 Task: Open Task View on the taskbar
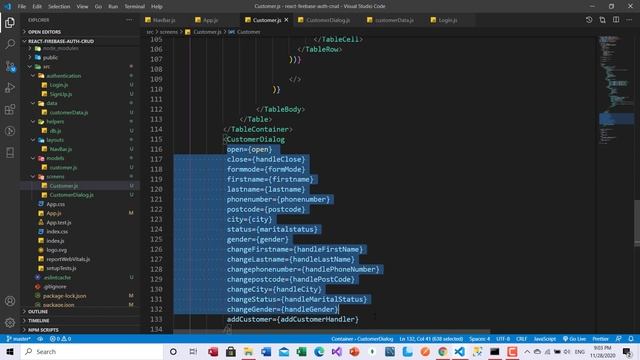coord(193,351)
